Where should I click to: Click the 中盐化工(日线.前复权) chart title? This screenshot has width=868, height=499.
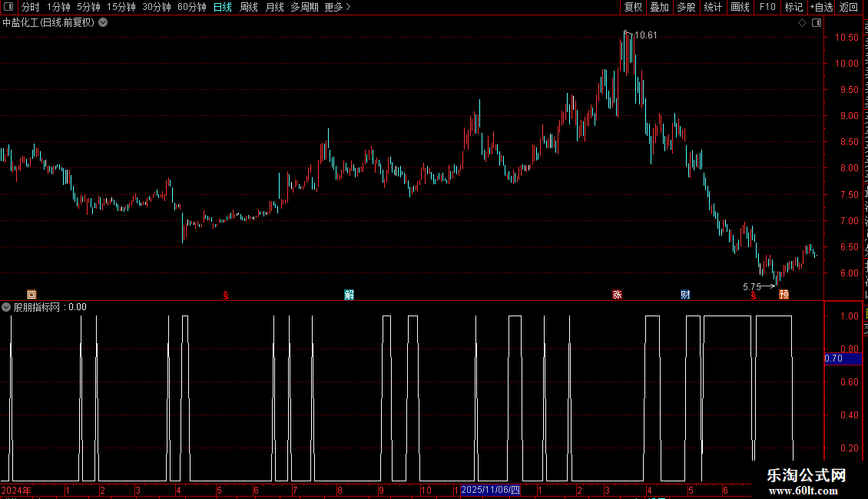click(x=48, y=23)
